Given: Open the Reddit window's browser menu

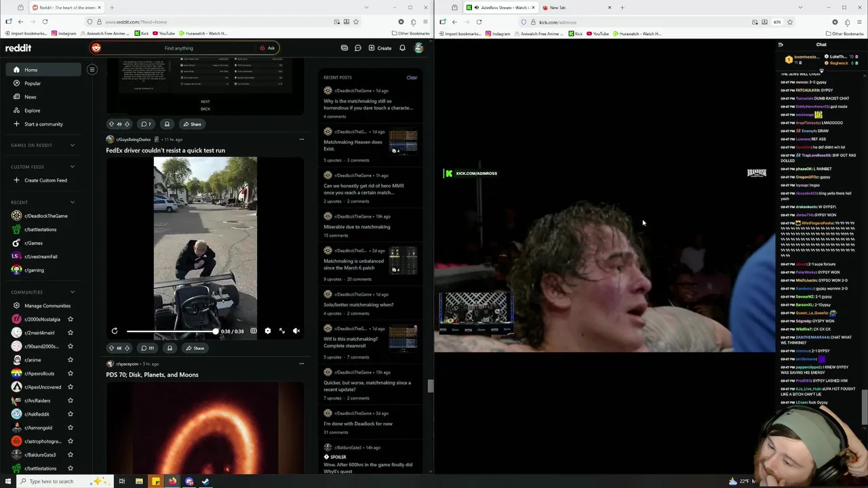Looking at the screenshot, I should tap(425, 22).
